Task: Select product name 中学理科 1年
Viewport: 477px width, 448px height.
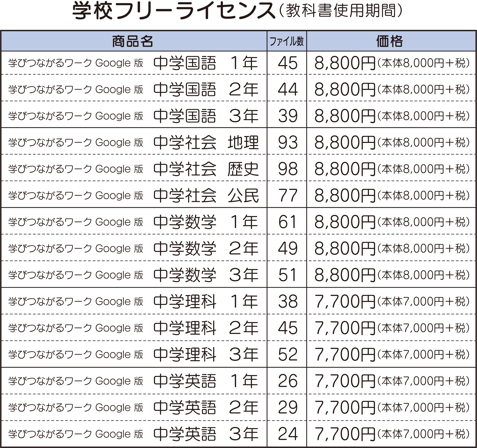Action: point(206,301)
